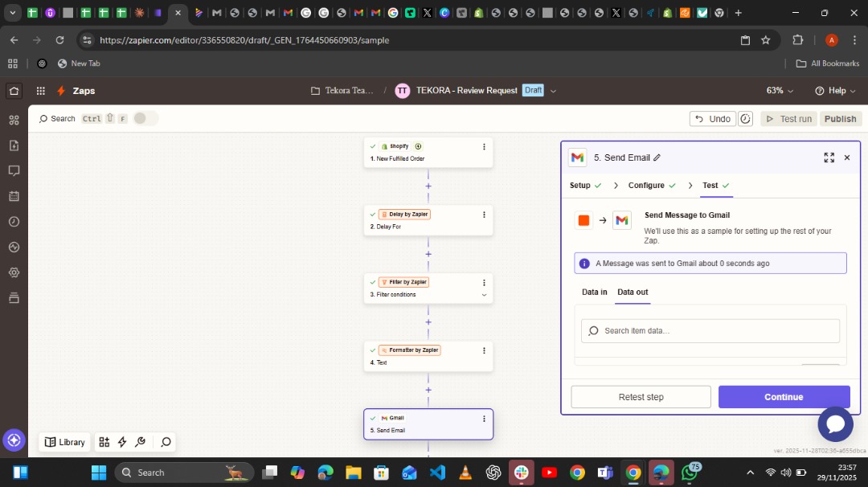Open Visual Studio Code from taskbar
This screenshot has width=868, height=487.
click(x=437, y=473)
